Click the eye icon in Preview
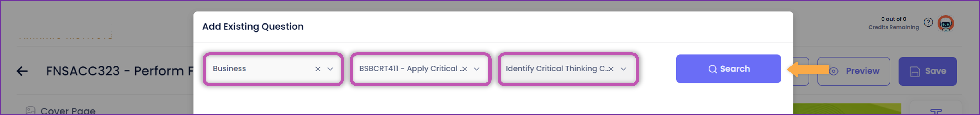The height and width of the screenshot is (115, 980). tap(833, 71)
